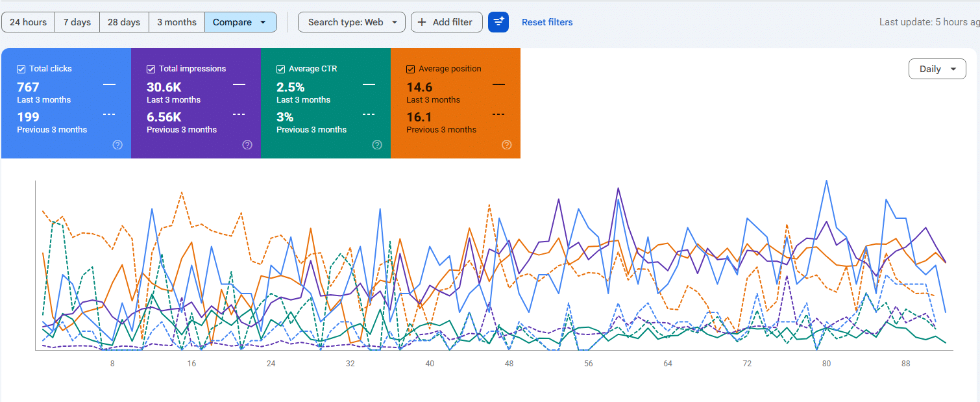Viewport: 980px width, 402px height.
Task: Open the Compare date range dropdown
Action: 241,22
